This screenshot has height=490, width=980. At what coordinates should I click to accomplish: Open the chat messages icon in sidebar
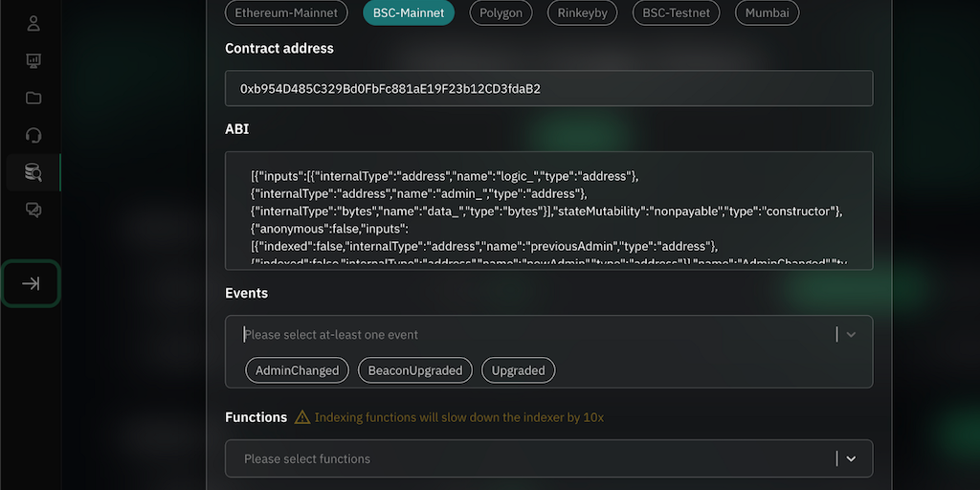coord(33,210)
